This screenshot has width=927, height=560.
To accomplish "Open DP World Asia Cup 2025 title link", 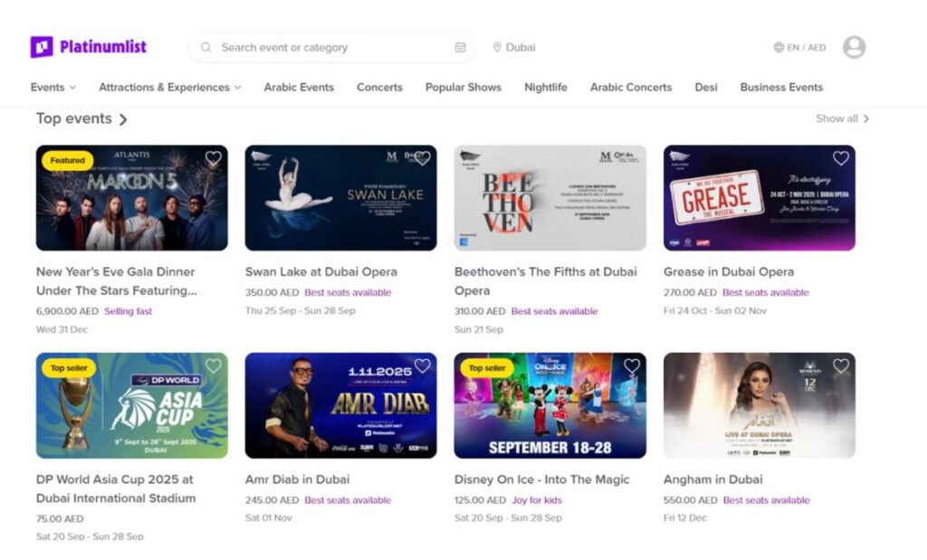I will [116, 489].
